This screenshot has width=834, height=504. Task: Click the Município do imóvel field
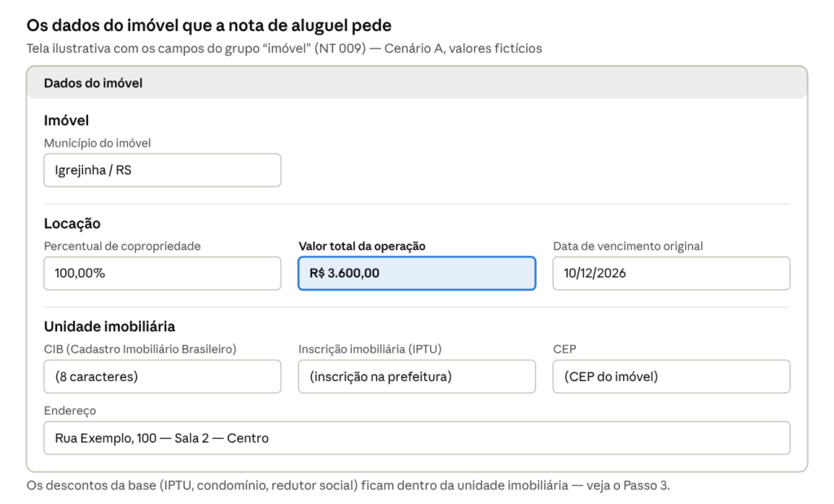162,170
